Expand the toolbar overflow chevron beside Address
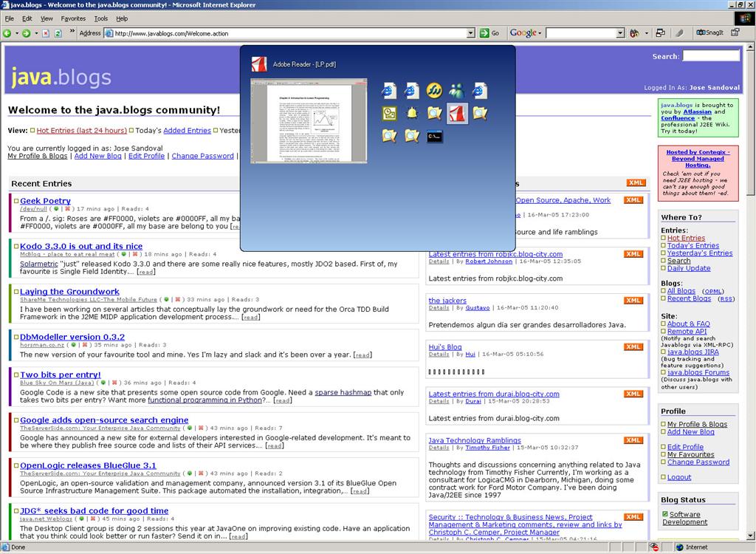 click(x=72, y=31)
